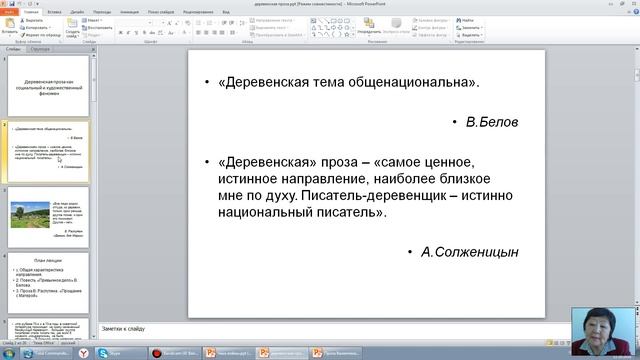Screen dimensions: 640x360
Task: Open Shape Outline (Контур фигуры) color options
Action: click(x=429, y=28)
